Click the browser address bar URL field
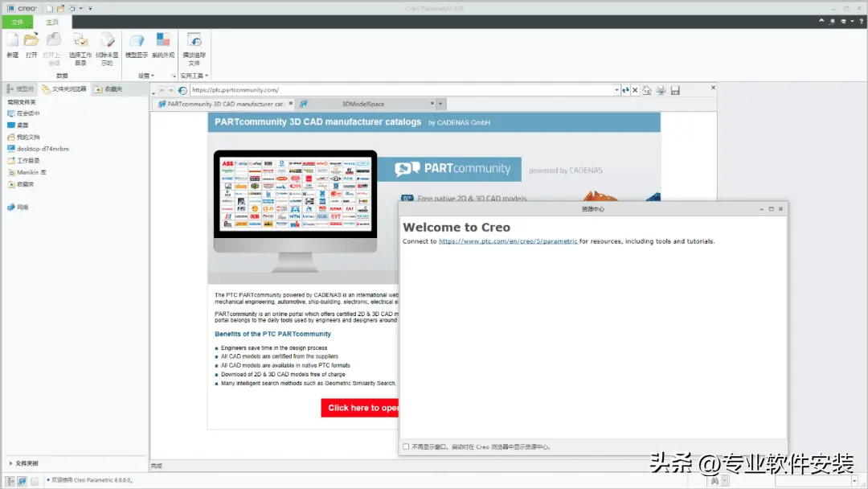Image resolution: width=868 pixels, height=489 pixels. pyautogui.click(x=401, y=90)
